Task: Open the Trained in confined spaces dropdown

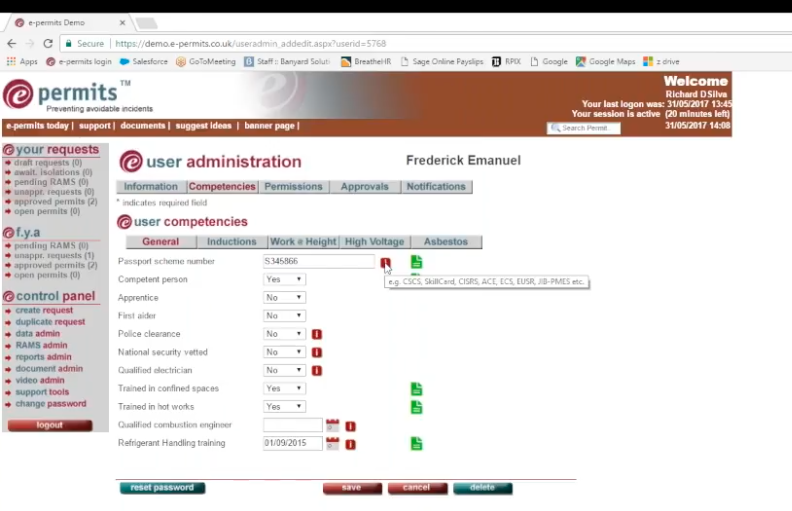Action: [284, 388]
